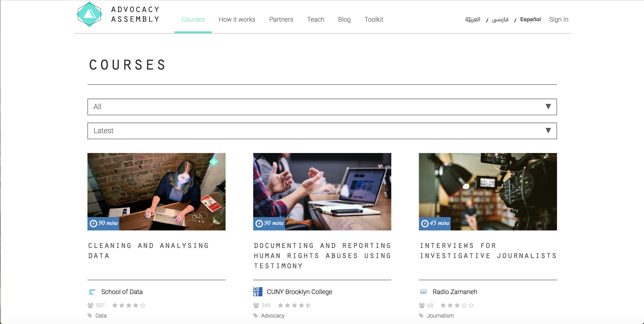Switch language to Español

pos(530,20)
